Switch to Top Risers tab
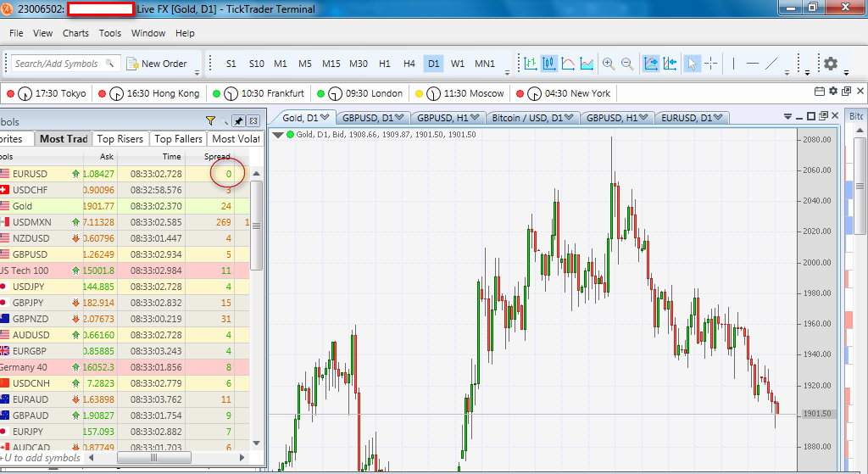 pyautogui.click(x=120, y=139)
